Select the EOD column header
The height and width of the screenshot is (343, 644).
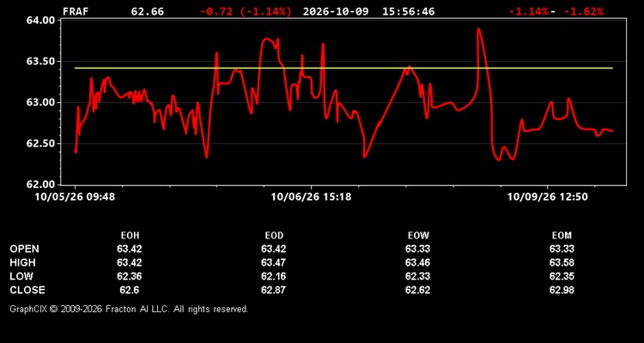tap(274, 236)
